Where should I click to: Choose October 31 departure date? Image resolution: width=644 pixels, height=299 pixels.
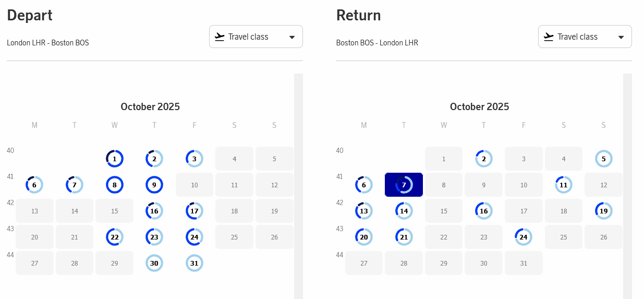point(195,263)
